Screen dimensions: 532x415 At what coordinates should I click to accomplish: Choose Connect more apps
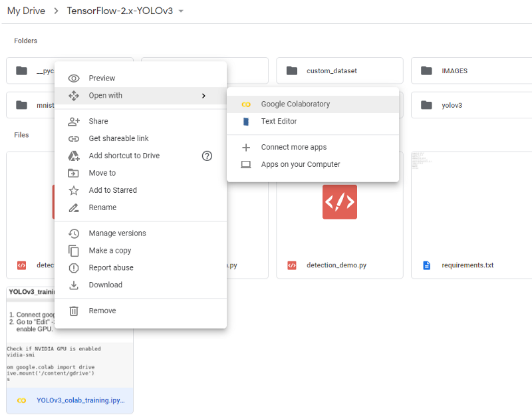click(x=313, y=147)
